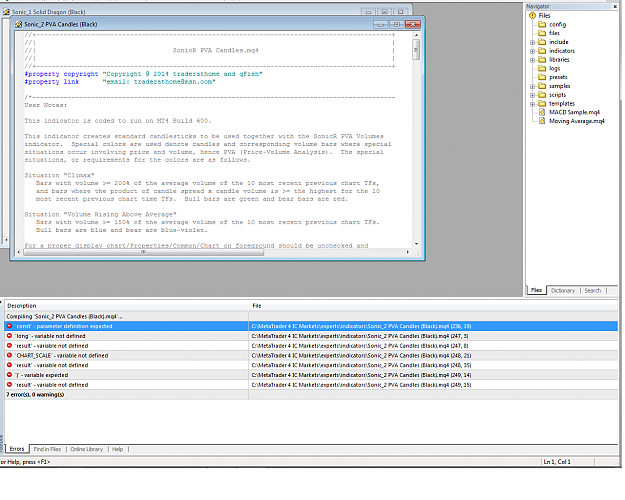The width and height of the screenshot is (625, 500).
Task: Select the presets folder icon
Action: tap(542, 77)
